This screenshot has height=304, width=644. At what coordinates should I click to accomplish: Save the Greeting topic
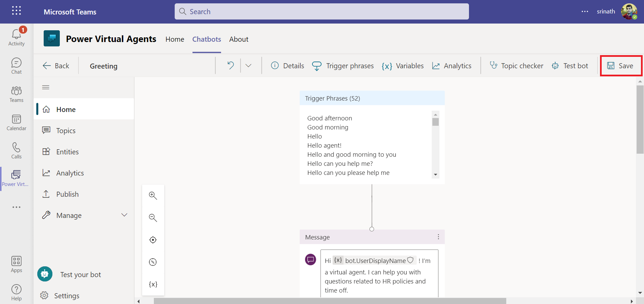620,66
